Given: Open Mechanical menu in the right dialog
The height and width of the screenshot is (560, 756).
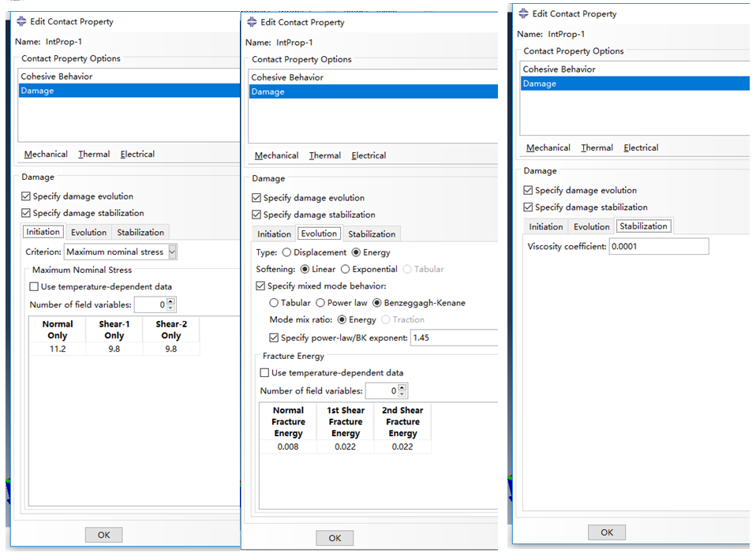Looking at the screenshot, I should click(x=548, y=148).
